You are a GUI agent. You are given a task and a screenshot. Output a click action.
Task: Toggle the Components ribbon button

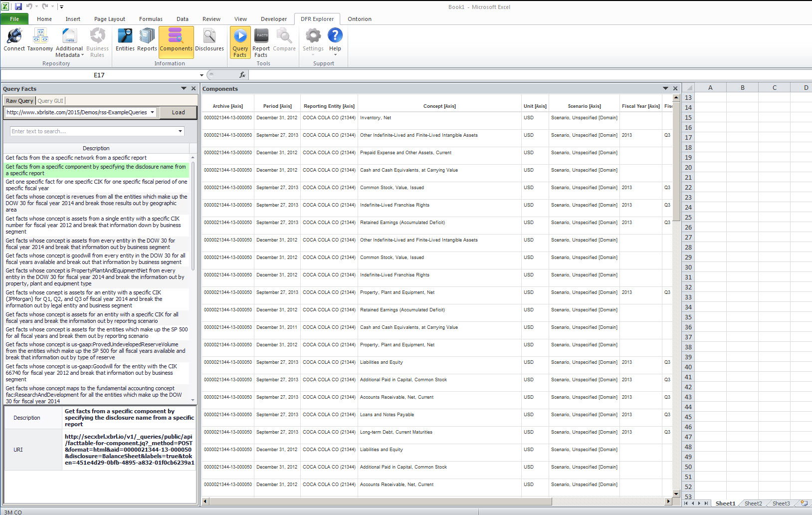point(176,42)
